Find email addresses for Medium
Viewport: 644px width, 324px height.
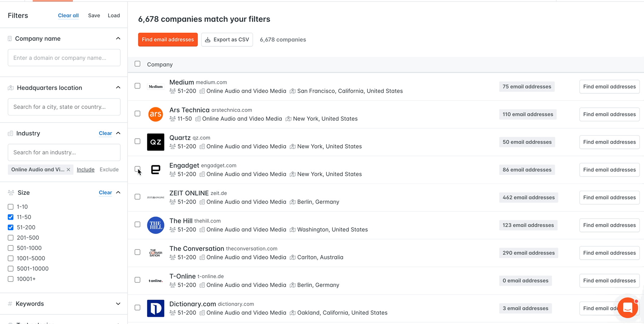pyautogui.click(x=609, y=87)
